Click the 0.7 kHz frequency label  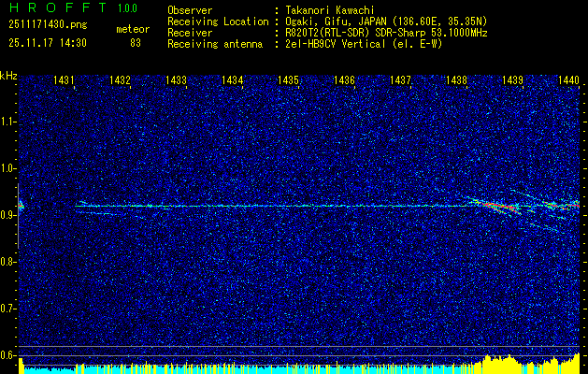click(x=7, y=309)
